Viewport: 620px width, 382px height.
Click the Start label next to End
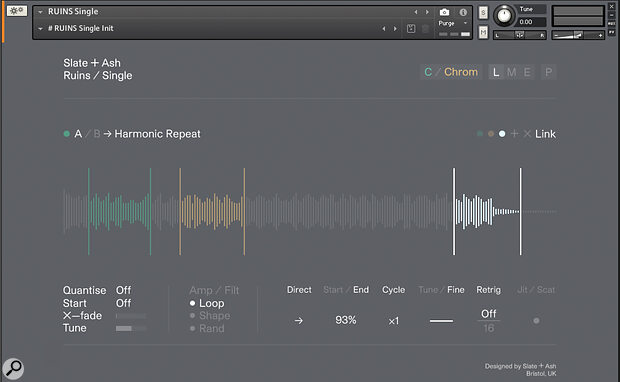click(333, 290)
